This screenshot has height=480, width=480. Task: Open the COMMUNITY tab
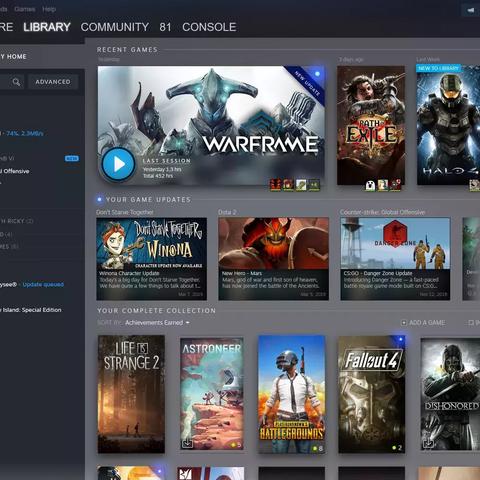[x=115, y=27]
